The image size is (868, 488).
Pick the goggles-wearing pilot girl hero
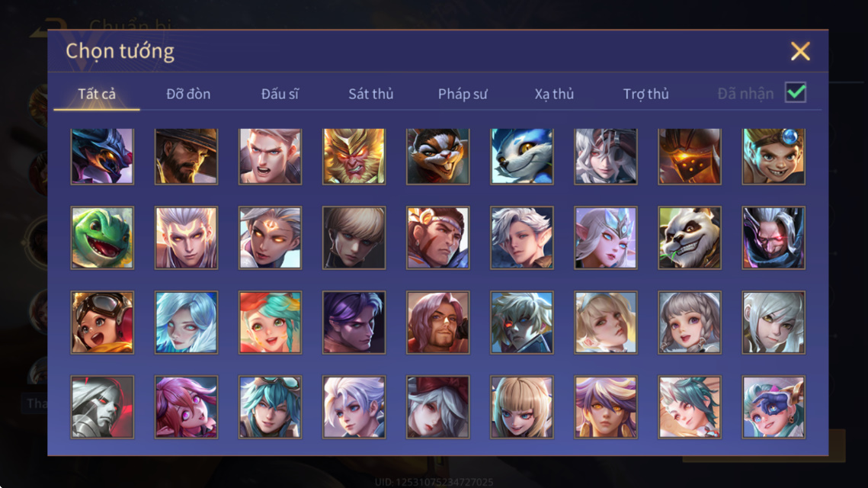(102, 323)
